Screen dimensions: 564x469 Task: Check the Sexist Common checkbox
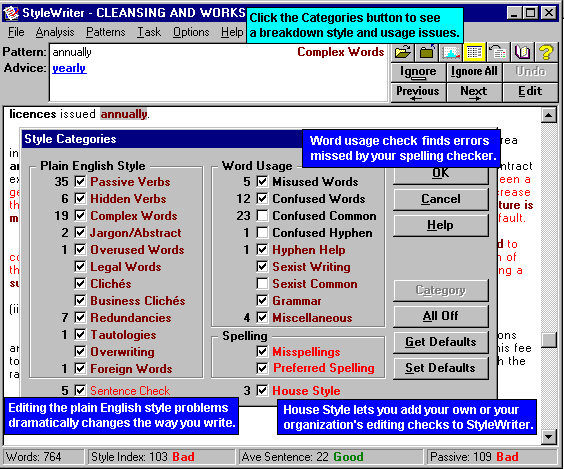pos(262,283)
